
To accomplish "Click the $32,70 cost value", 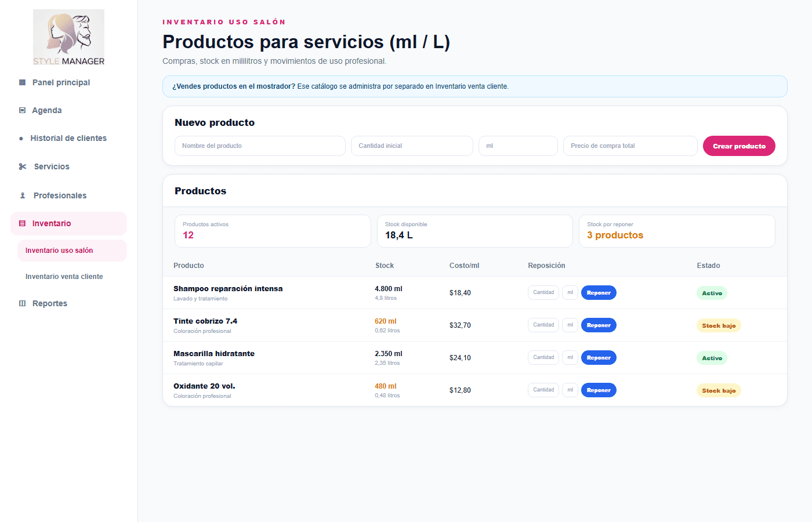I will [460, 325].
